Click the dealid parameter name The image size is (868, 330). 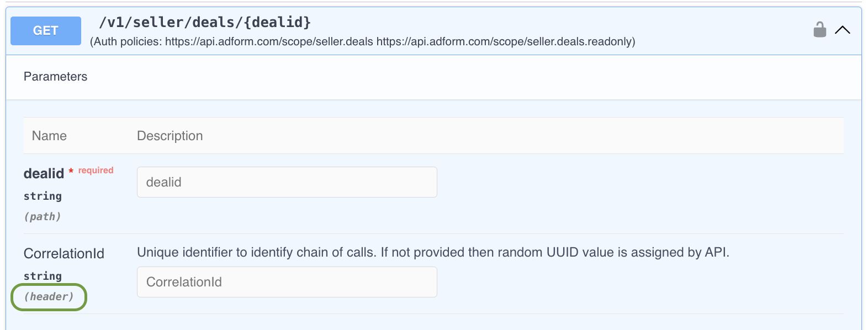coord(44,173)
